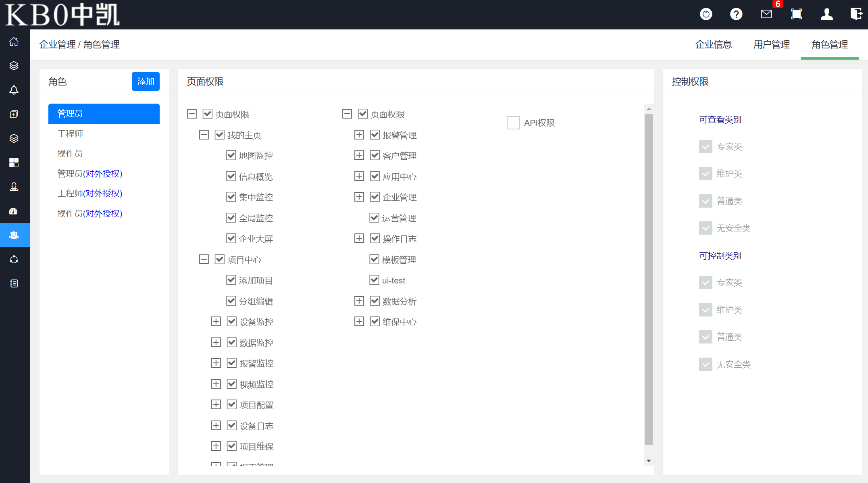Screen dimensions: 868x483
Task: Click the user profile icon in header
Action: [827, 14]
